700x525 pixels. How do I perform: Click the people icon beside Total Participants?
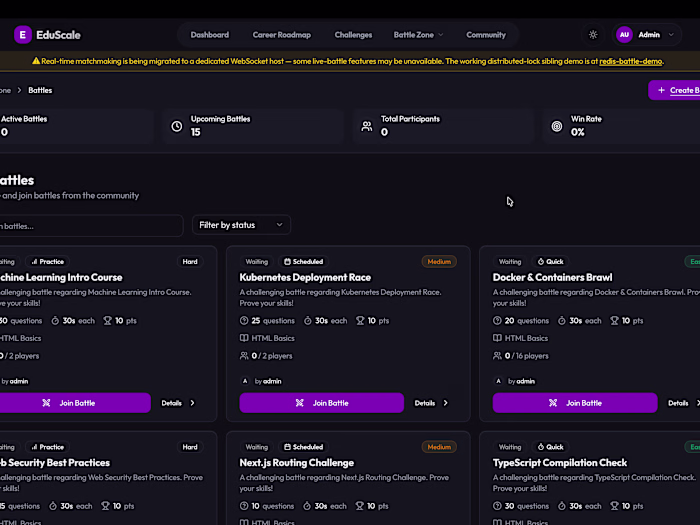click(367, 126)
